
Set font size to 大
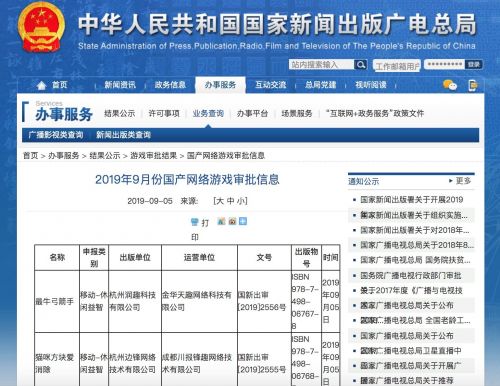click(x=220, y=201)
